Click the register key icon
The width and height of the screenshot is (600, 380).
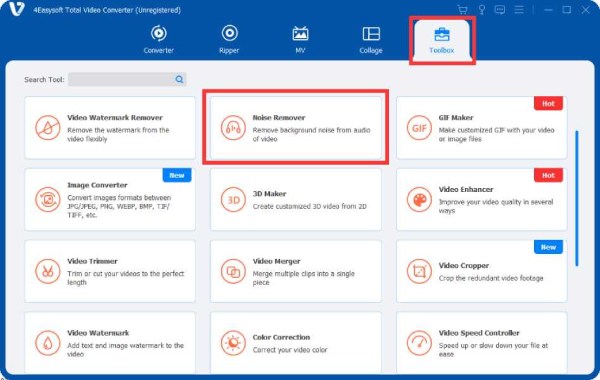click(482, 10)
